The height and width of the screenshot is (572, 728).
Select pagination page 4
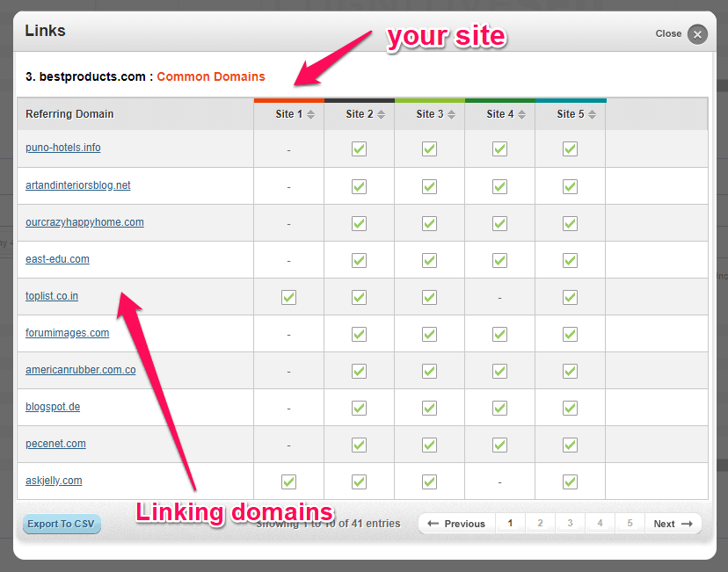(x=600, y=524)
